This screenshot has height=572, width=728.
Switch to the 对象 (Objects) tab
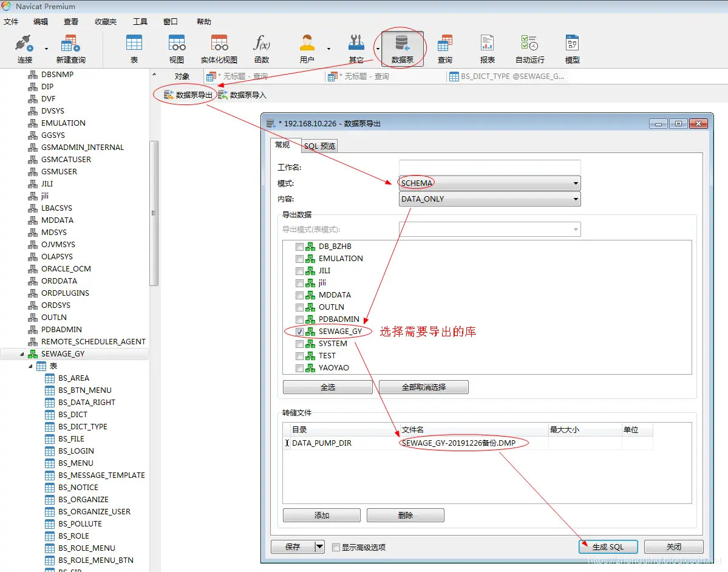[x=182, y=76]
